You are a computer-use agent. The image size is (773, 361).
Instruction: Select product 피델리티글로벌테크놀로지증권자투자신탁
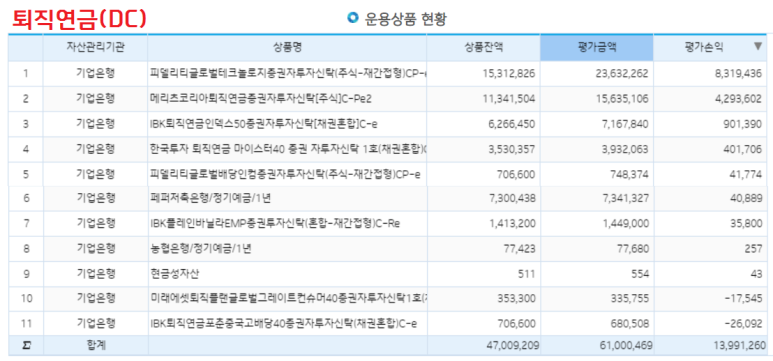point(288,73)
